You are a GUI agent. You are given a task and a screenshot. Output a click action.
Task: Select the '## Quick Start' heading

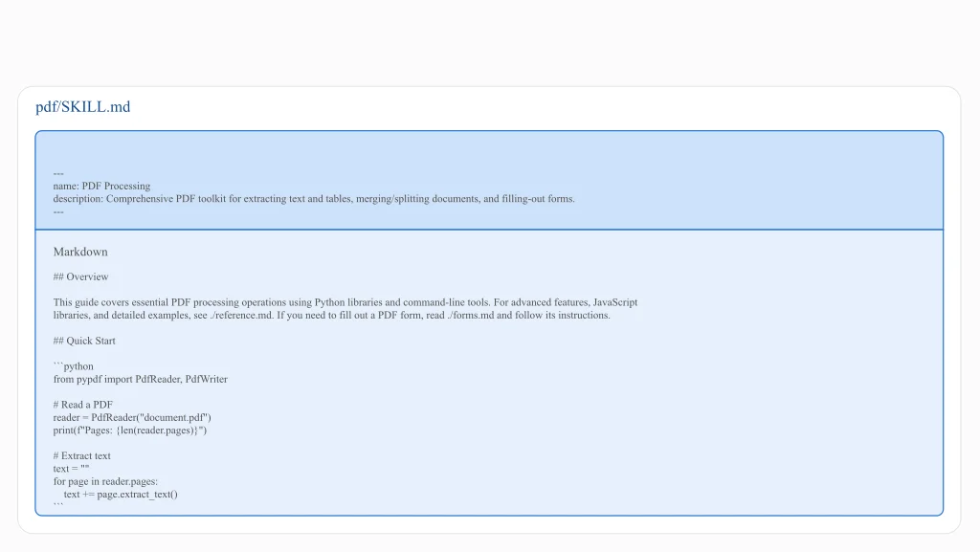click(x=84, y=341)
